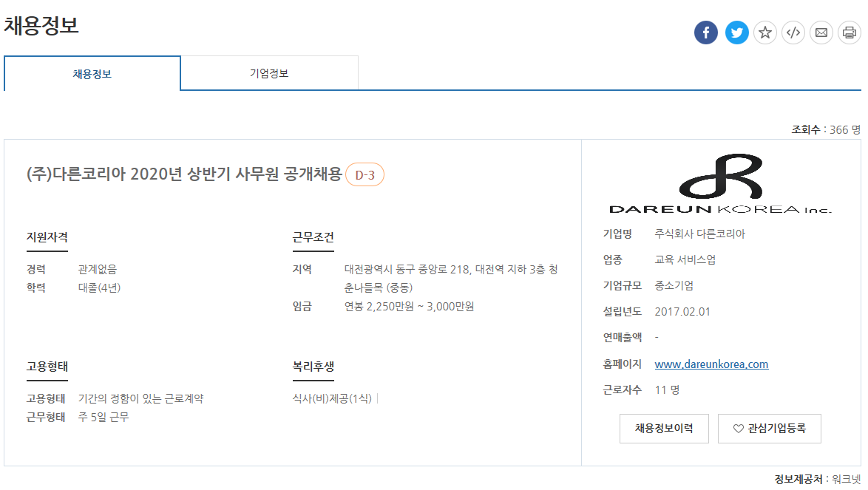Click the 복리후생 section heading
This screenshot has width=868, height=490.
point(313,367)
